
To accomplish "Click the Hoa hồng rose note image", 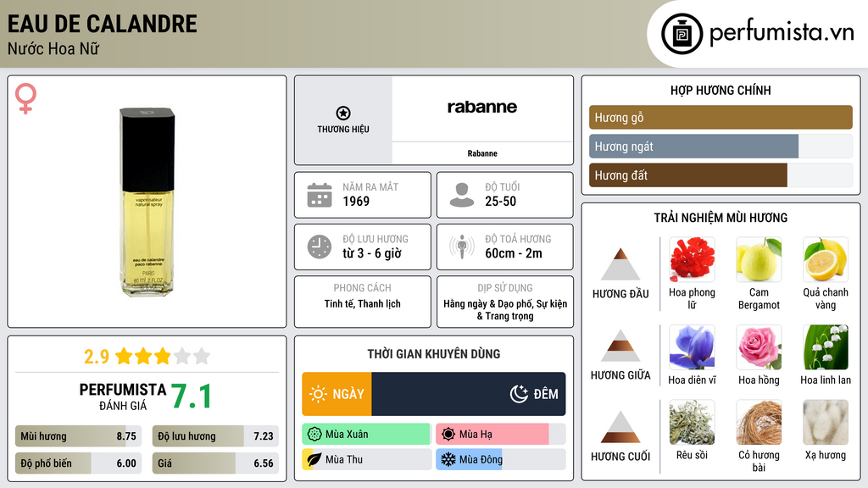I will (759, 347).
